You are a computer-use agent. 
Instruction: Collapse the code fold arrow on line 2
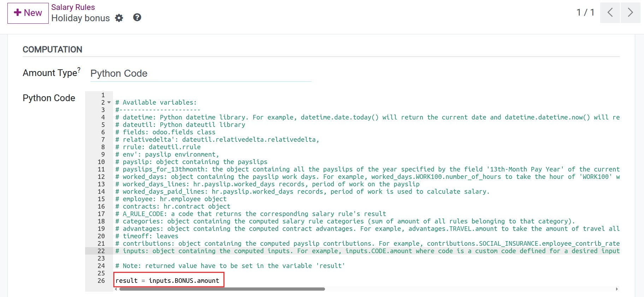tap(109, 103)
